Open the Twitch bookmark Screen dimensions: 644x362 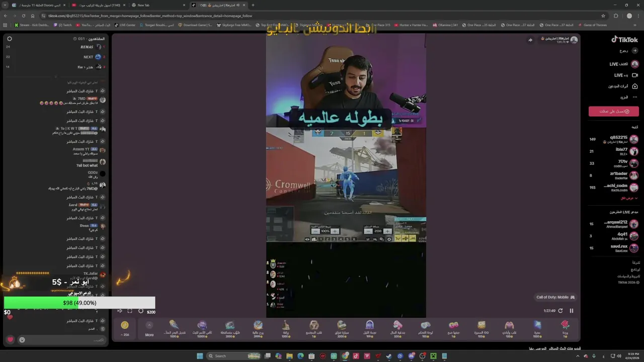point(63,25)
